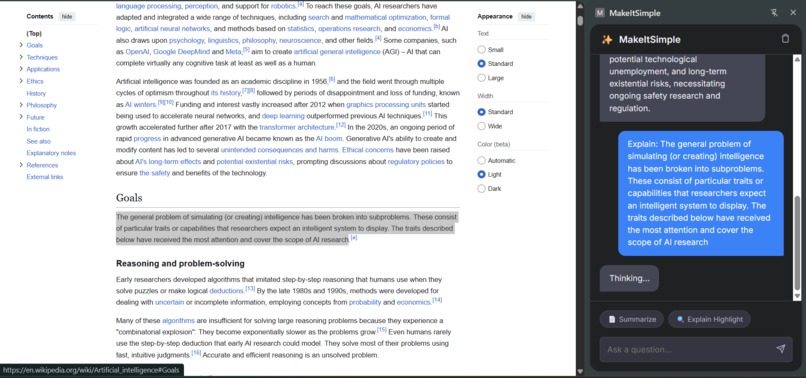Image resolution: width=806 pixels, height=378 pixels.
Task: Go to (Top) in Contents
Action: [x=34, y=33]
